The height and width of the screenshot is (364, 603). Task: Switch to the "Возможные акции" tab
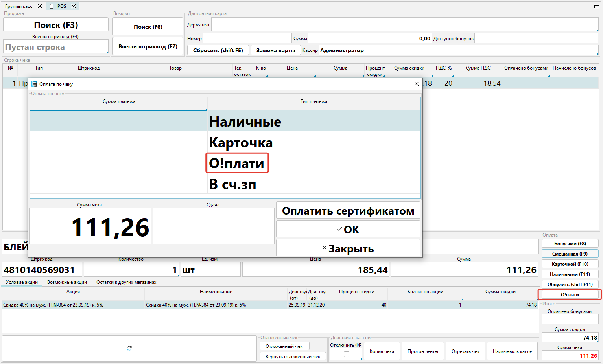click(x=67, y=282)
